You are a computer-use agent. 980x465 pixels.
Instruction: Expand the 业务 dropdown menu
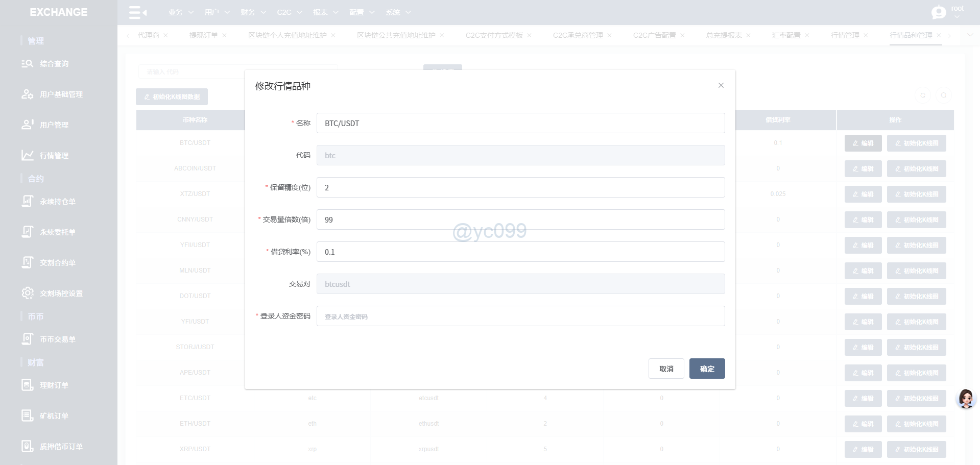pos(181,12)
